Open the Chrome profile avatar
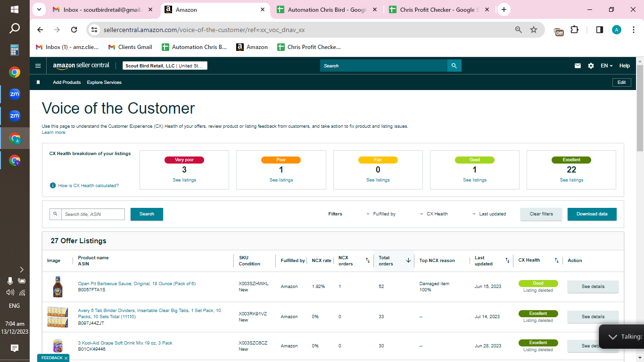Viewport: 644px width, 362px height. pyautogui.click(x=617, y=30)
